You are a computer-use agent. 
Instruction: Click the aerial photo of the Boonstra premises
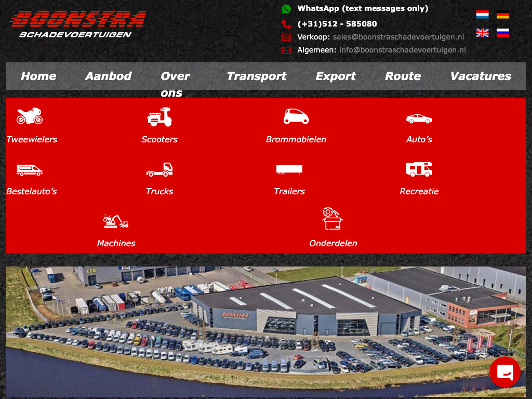(265, 332)
